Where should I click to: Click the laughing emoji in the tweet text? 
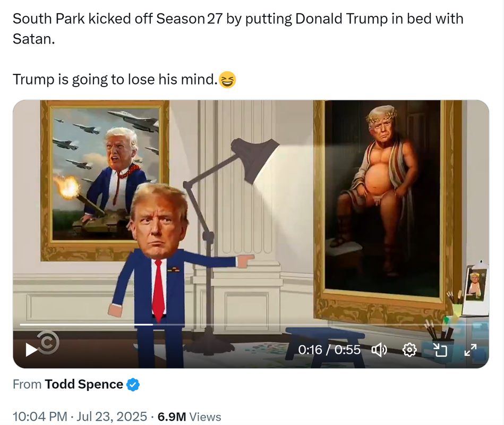[x=227, y=79]
